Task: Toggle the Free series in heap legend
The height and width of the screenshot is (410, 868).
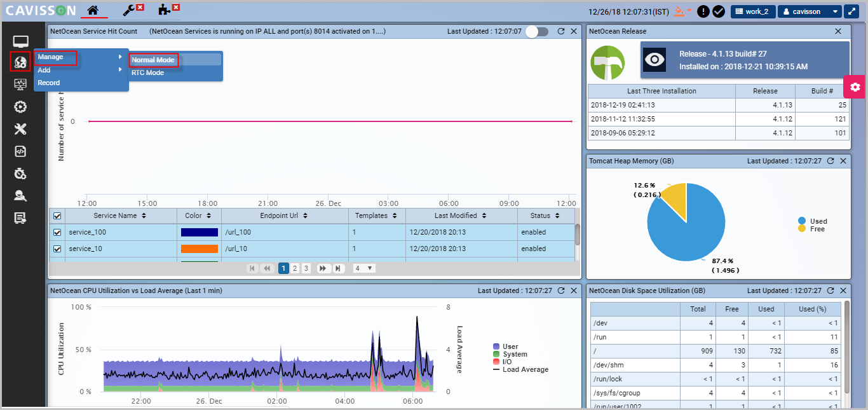Action: tap(811, 229)
